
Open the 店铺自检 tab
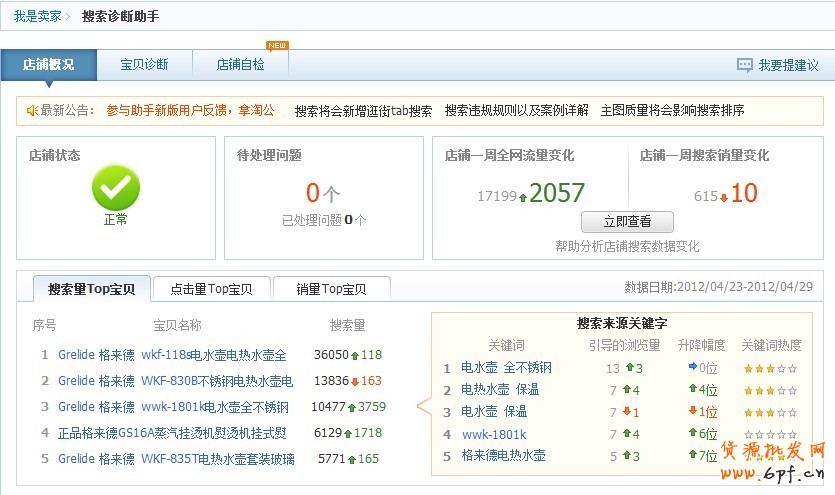coord(241,65)
